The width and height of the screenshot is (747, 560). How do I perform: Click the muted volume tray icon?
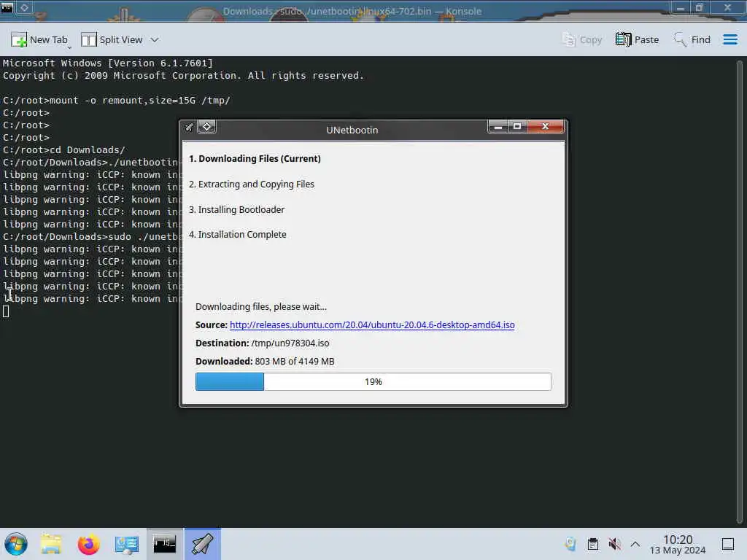[614, 544]
